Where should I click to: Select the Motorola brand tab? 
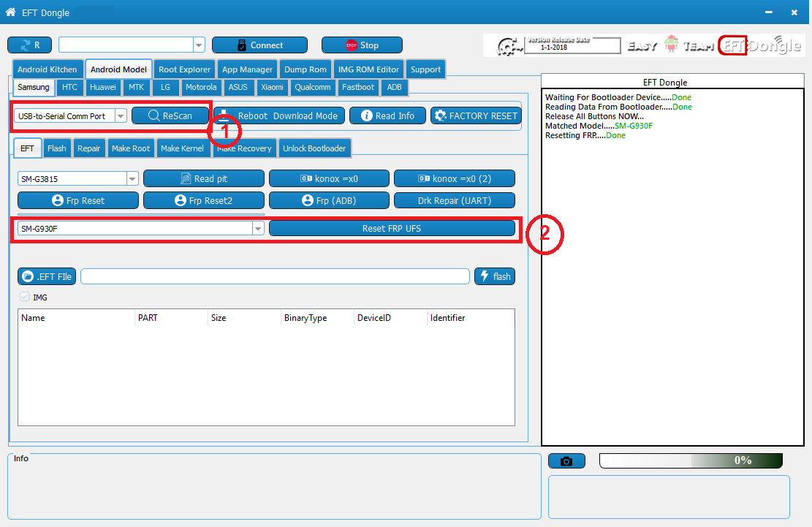[201, 87]
